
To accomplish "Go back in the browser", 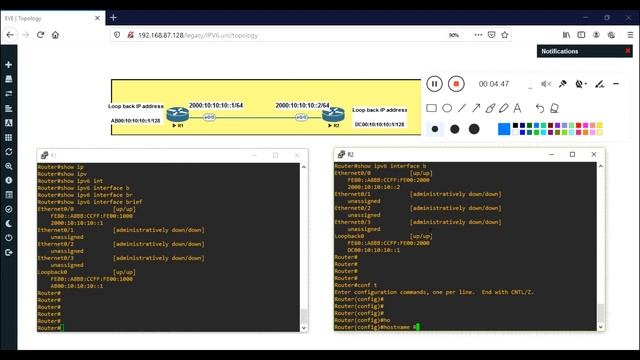I will (x=10, y=35).
